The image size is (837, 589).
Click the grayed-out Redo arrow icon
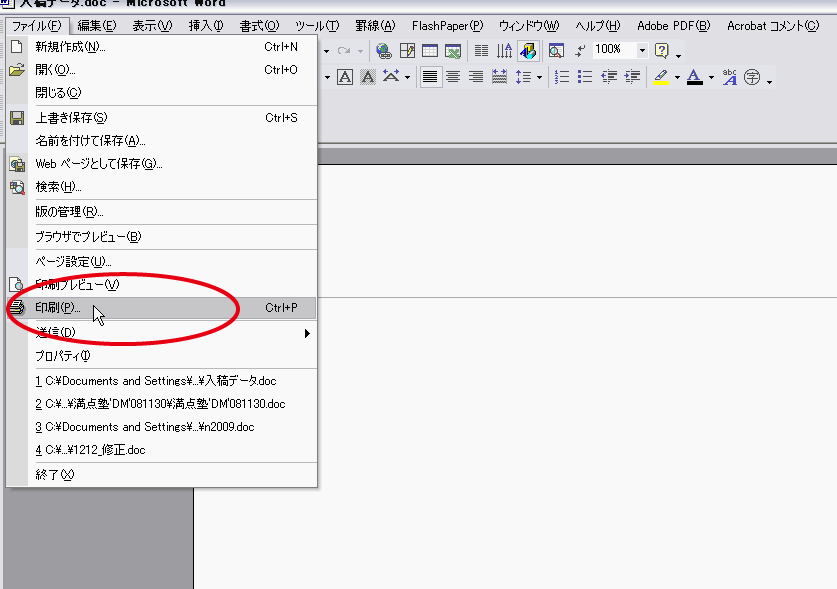point(344,51)
